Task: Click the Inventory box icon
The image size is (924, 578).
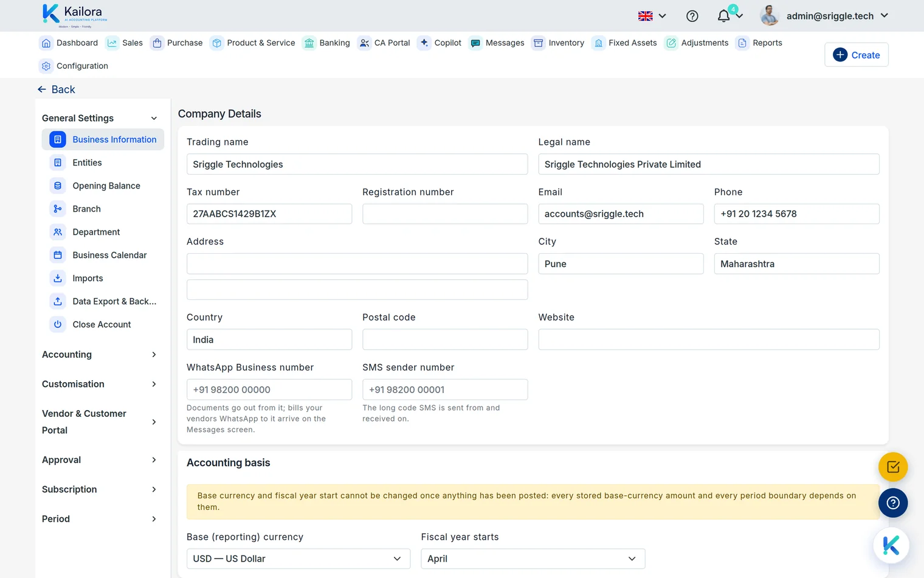Action: click(538, 43)
